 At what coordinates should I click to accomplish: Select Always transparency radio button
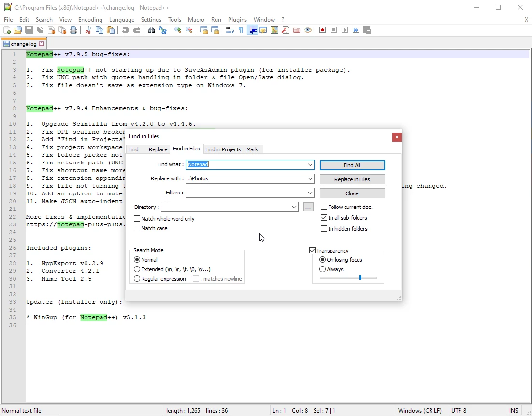(323, 269)
